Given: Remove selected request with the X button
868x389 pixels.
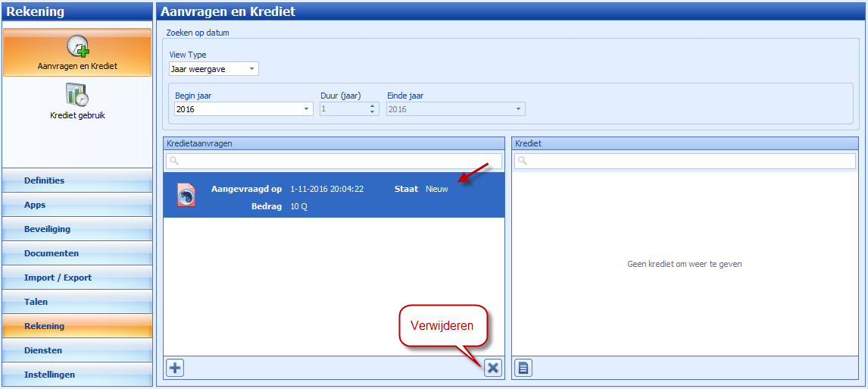Looking at the screenshot, I should coord(492,367).
